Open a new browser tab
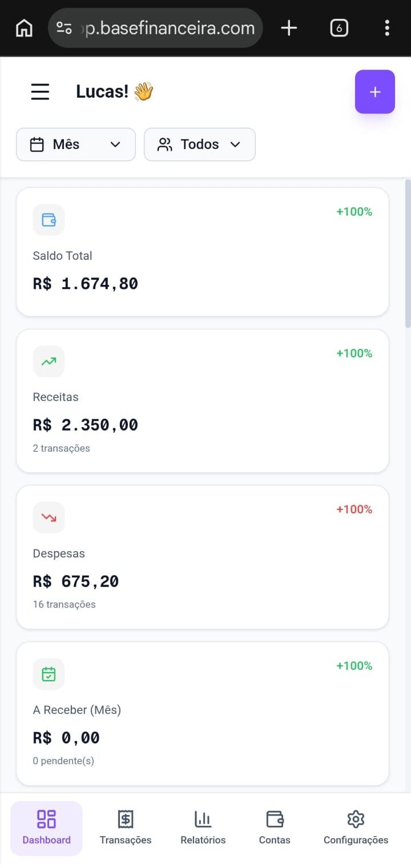This screenshot has width=411, height=868. pyautogui.click(x=289, y=27)
